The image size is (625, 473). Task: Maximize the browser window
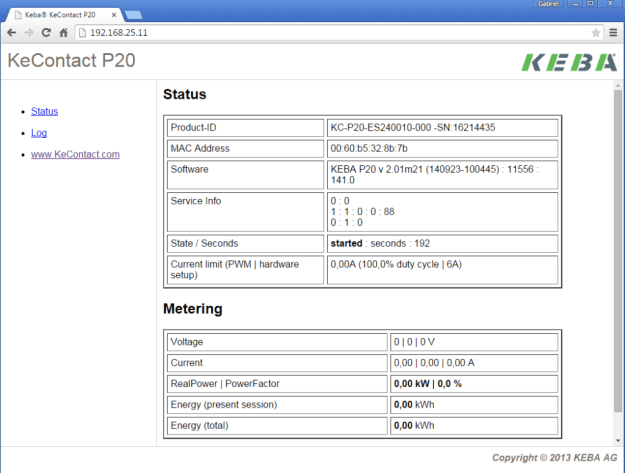(x=590, y=4)
